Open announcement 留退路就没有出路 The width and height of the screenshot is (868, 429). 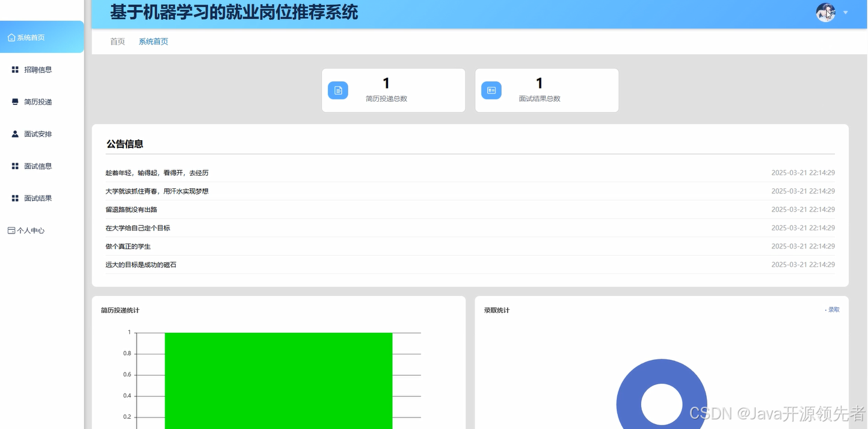132,209
